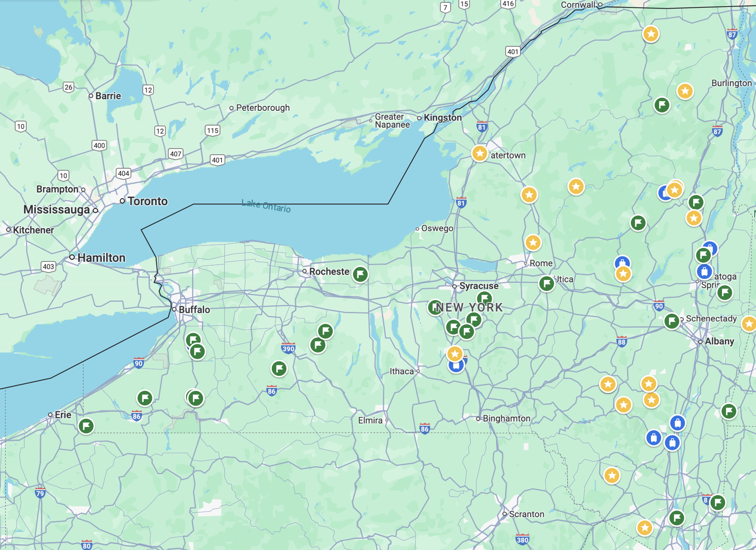Open the green flag marker next to Utica
The width and height of the screenshot is (756, 550).
(x=547, y=283)
